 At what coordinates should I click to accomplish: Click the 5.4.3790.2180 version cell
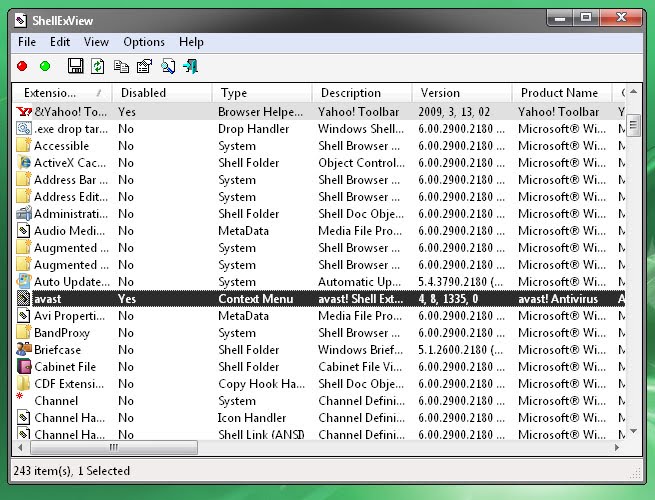460,282
